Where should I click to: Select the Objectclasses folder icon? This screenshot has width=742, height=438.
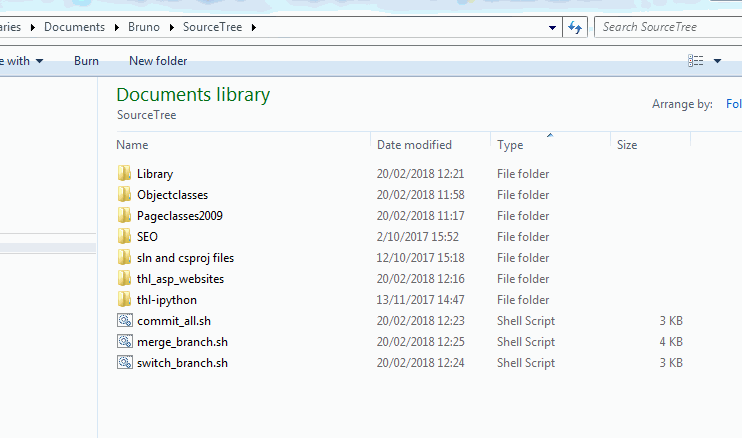[124, 195]
